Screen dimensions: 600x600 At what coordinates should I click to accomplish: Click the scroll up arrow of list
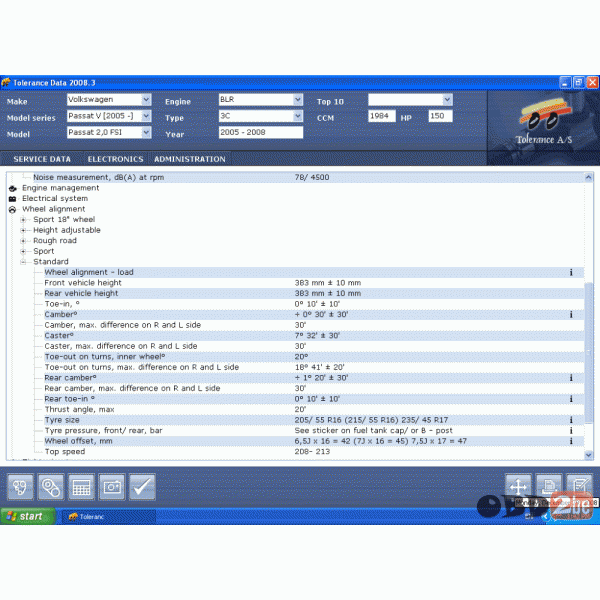coord(589,177)
